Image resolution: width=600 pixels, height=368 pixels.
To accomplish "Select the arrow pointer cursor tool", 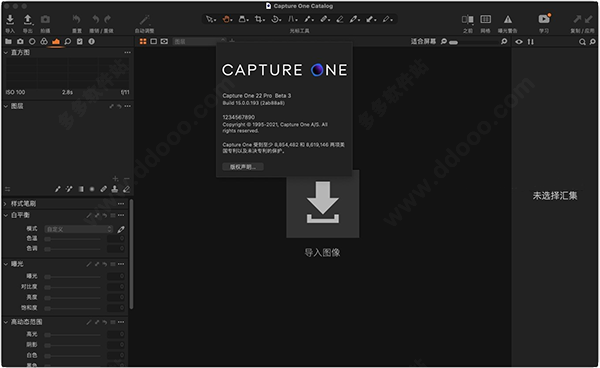I will [210, 19].
